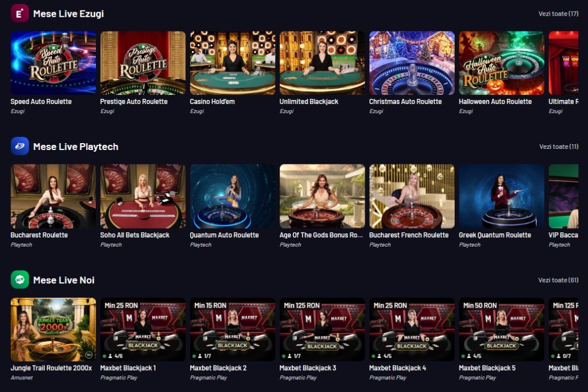Click Ezugi label under Casino Hold'em
Viewport: 588px width, 392px height.
click(x=196, y=111)
